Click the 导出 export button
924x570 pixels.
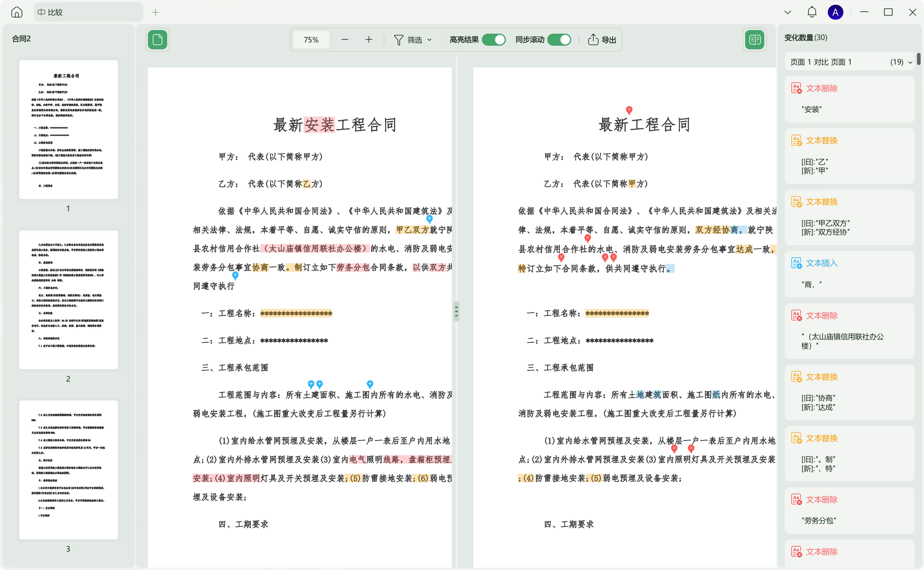pyautogui.click(x=602, y=40)
